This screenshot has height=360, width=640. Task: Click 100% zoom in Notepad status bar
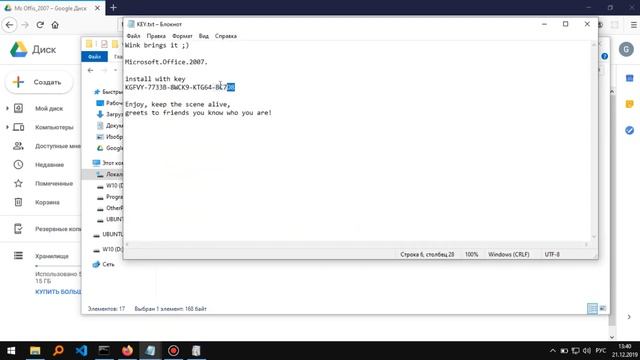(x=471, y=254)
